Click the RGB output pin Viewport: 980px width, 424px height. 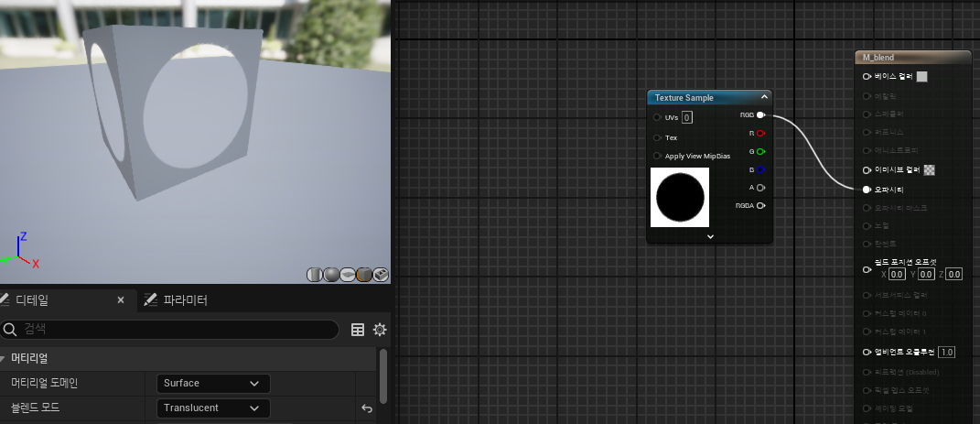pyautogui.click(x=760, y=115)
